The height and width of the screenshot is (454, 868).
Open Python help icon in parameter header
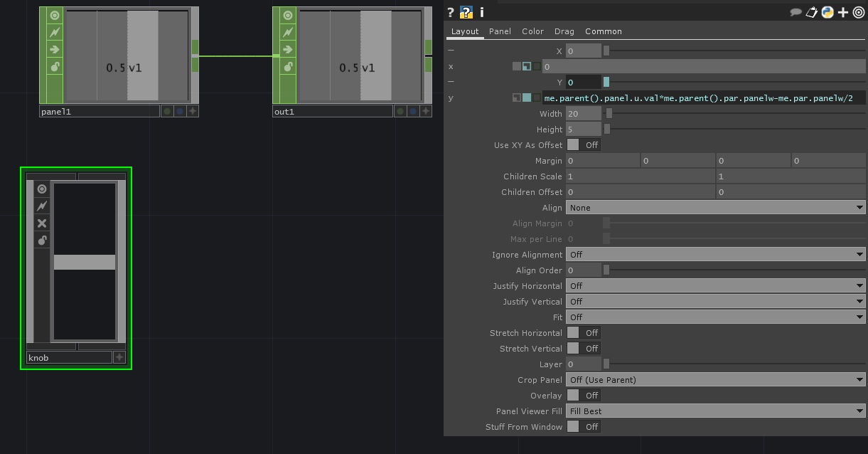(x=466, y=12)
